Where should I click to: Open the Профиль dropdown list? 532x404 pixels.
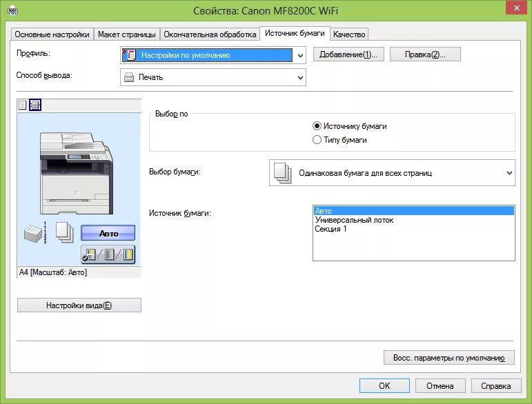pyautogui.click(x=300, y=56)
